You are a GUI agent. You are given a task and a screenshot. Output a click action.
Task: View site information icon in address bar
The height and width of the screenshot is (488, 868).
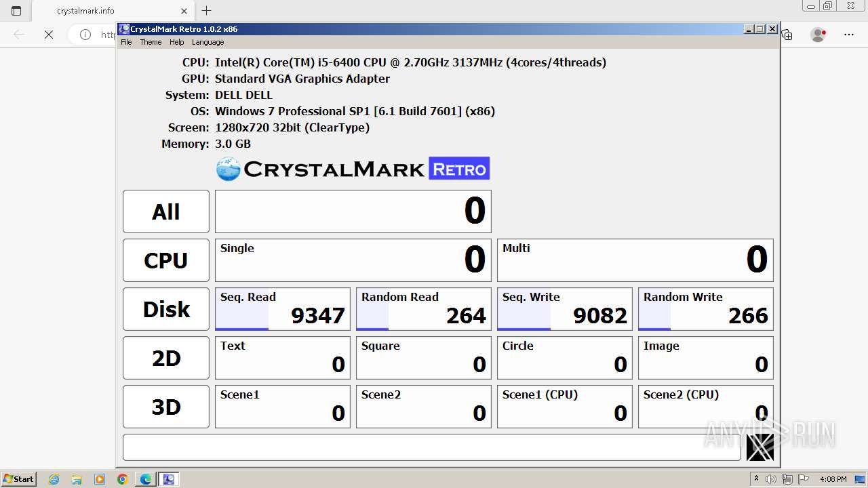pyautogui.click(x=85, y=35)
